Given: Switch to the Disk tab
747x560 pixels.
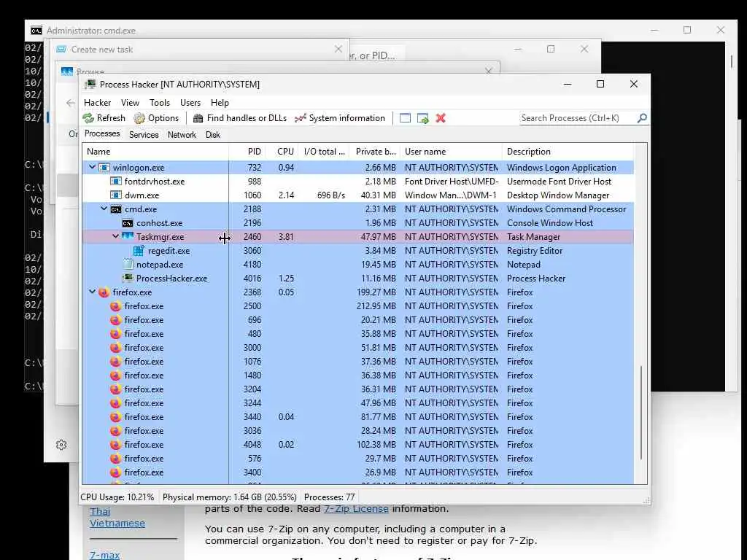Looking at the screenshot, I should tap(213, 135).
